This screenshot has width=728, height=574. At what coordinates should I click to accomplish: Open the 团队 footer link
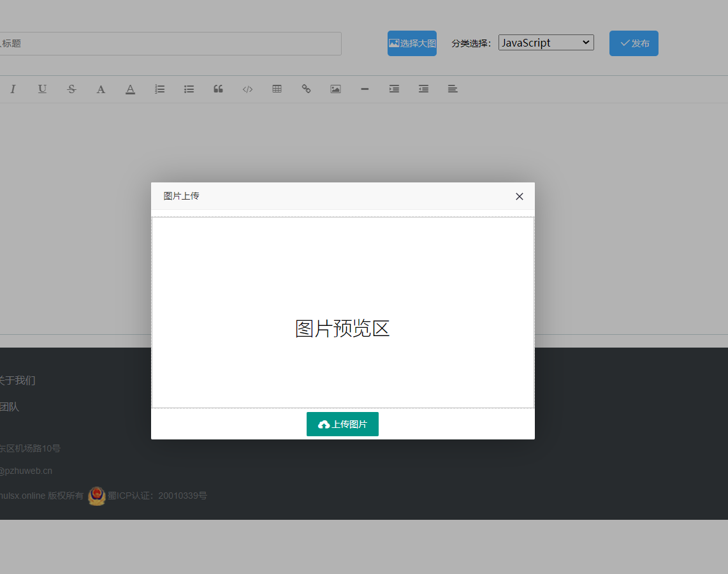[10, 407]
